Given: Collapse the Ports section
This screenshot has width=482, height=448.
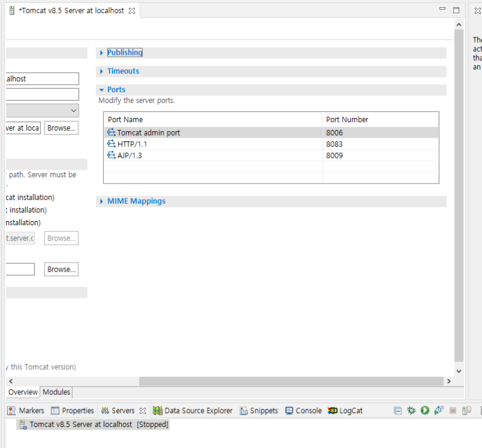Looking at the screenshot, I should 101,90.
